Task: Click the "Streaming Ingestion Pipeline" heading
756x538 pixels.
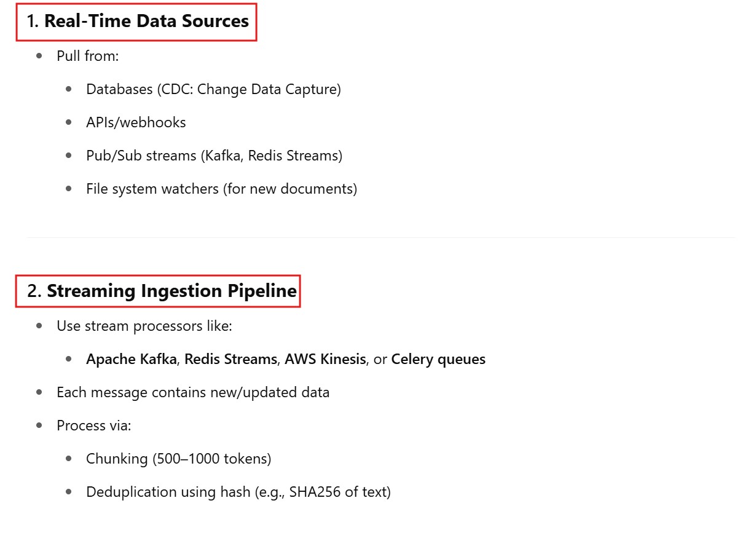Action: pos(171,291)
